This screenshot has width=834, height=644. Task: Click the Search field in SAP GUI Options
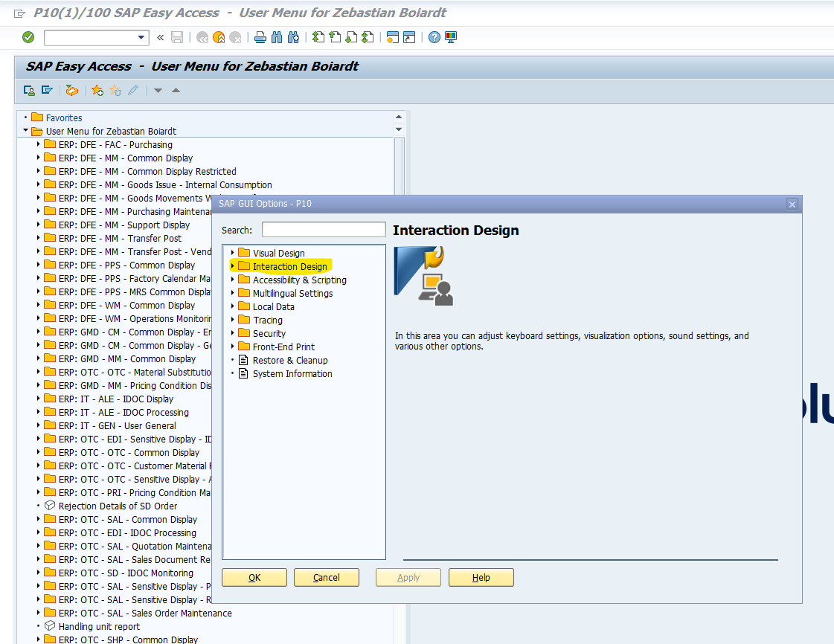(x=324, y=230)
